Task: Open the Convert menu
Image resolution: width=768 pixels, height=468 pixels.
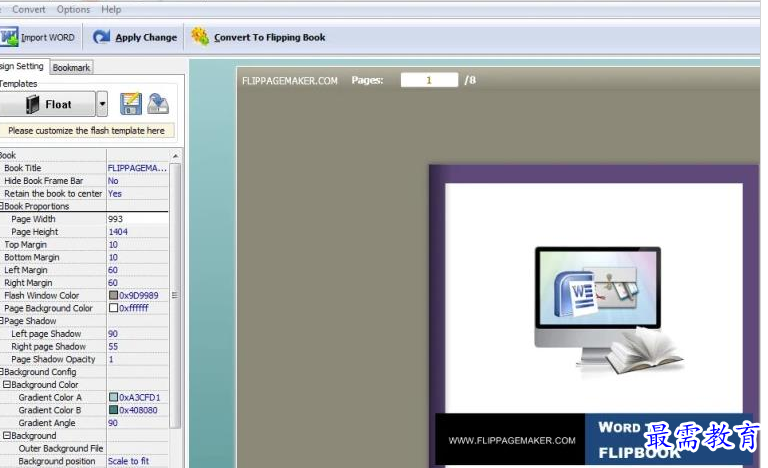Action: 28,9
